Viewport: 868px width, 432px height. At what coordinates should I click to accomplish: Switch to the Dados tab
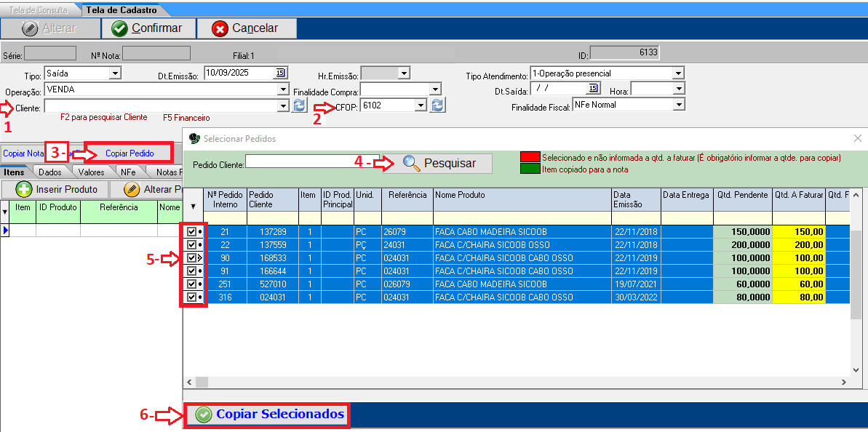point(49,172)
